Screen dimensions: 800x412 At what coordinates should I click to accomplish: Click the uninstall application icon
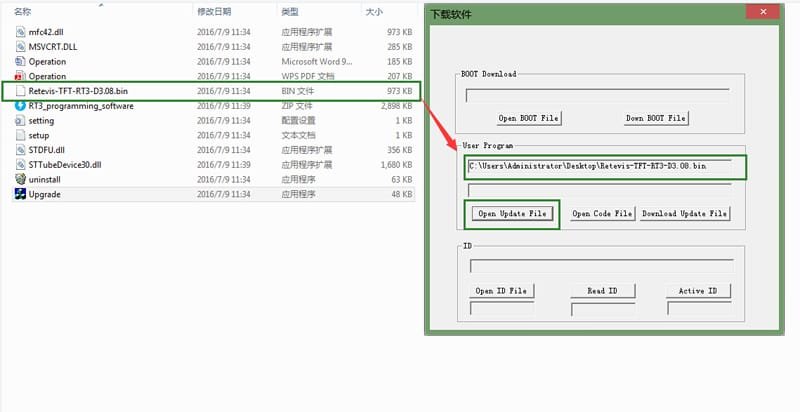[20, 179]
